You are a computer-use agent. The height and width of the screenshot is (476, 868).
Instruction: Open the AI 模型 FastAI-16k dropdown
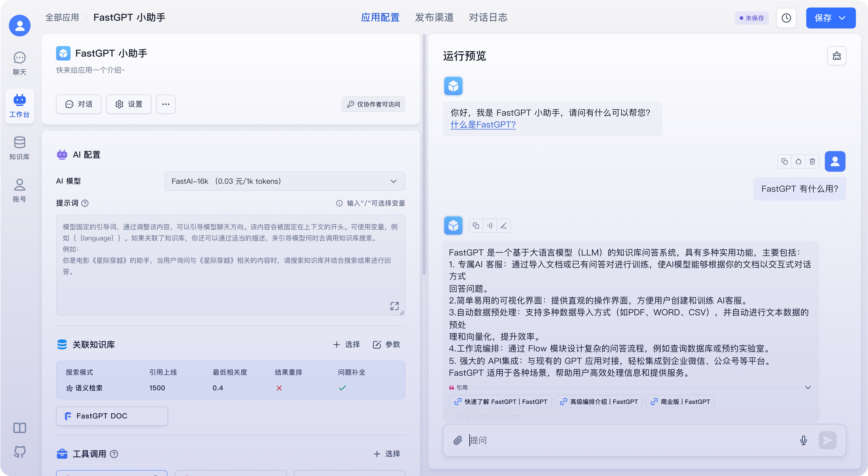point(285,181)
